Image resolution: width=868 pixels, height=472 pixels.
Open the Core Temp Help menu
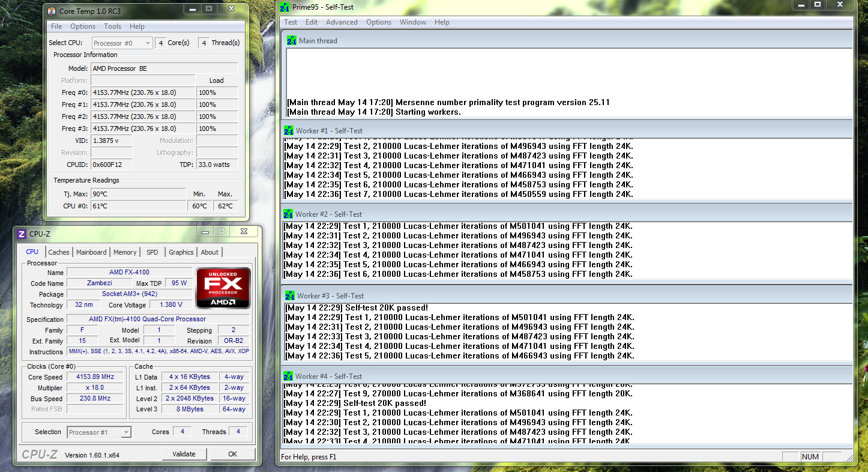[x=137, y=26]
